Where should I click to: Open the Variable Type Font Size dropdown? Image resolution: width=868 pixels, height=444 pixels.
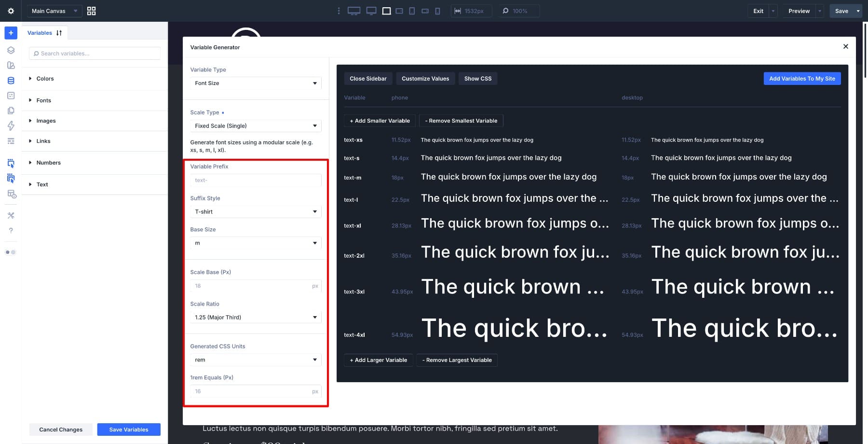click(256, 83)
